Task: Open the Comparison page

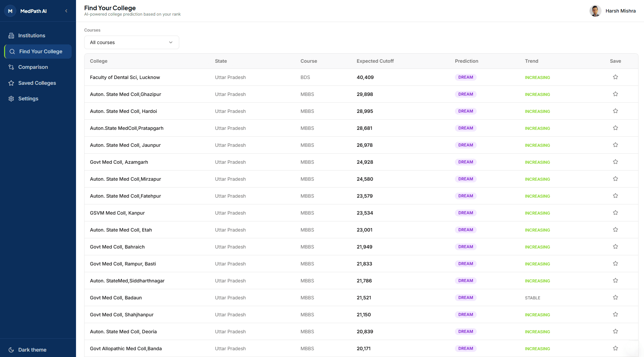Action: click(x=33, y=67)
